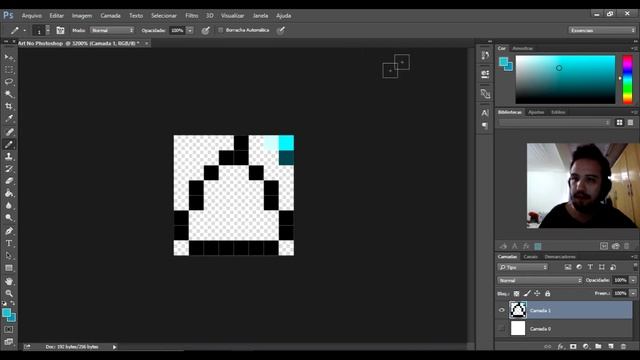This screenshot has width=640, height=360.
Task: Select the Pencil tool in the toolbox
Action: tap(9, 144)
